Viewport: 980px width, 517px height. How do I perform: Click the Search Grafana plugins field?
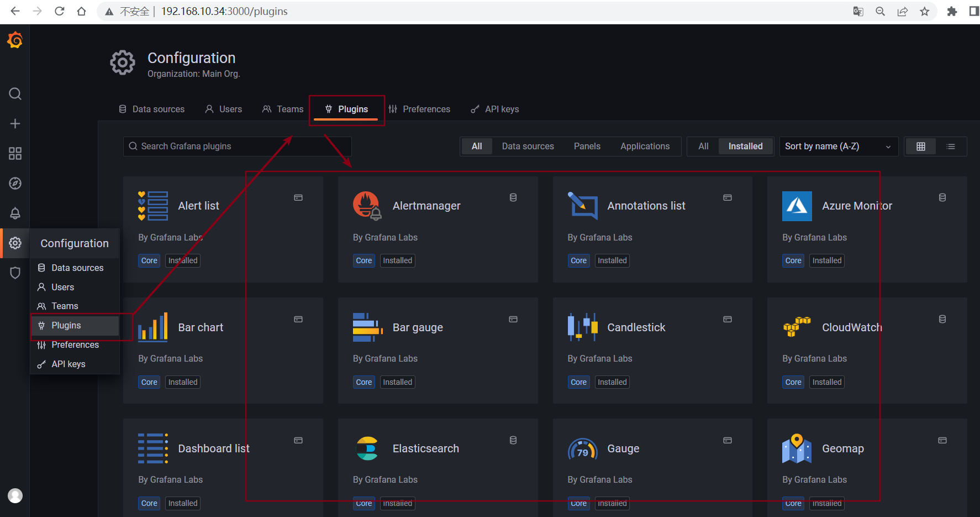tap(238, 147)
